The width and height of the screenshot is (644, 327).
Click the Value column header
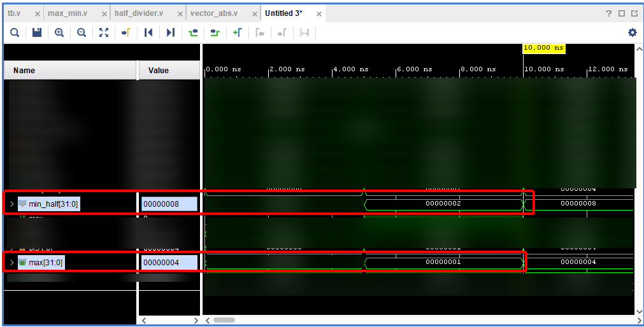tap(159, 70)
